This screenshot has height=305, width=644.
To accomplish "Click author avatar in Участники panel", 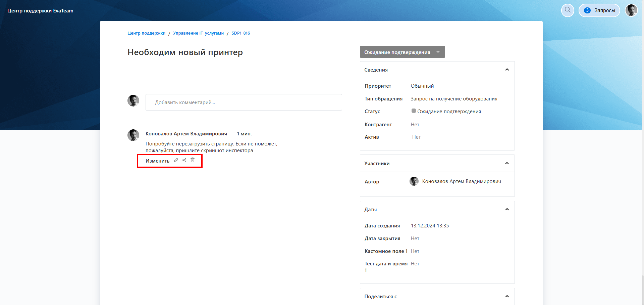I will click(414, 181).
